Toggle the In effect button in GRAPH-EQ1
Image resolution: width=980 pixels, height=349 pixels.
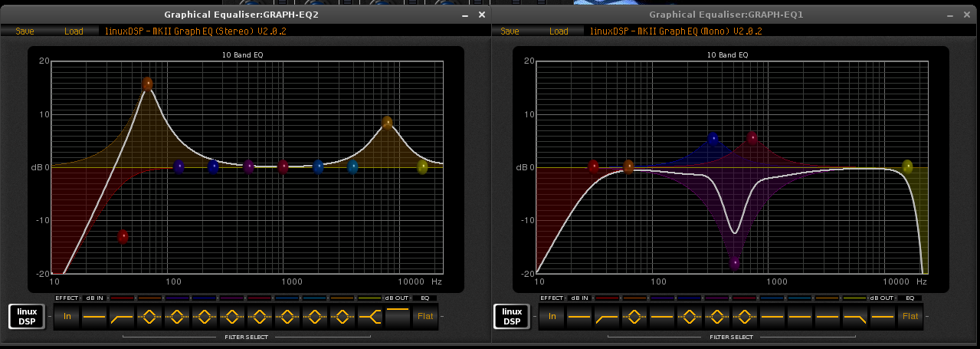[x=552, y=316]
